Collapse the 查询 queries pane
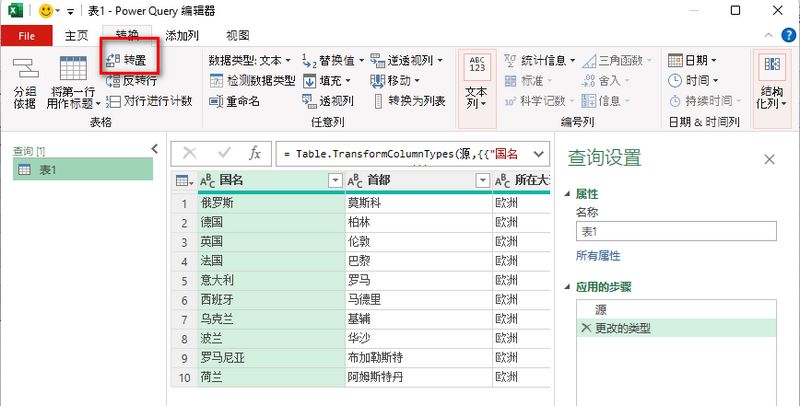This screenshot has height=406, width=800. pyautogui.click(x=155, y=149)
